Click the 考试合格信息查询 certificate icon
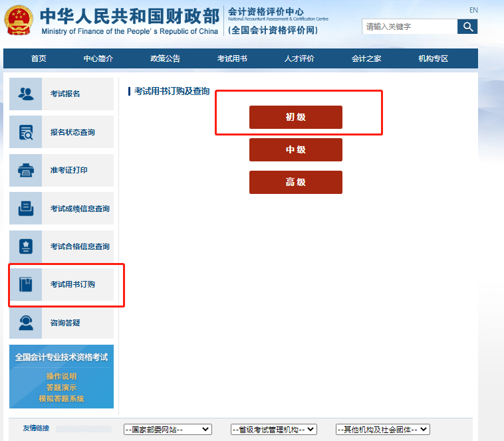Viewport: 504px width, 441px height. pos(26,246)
